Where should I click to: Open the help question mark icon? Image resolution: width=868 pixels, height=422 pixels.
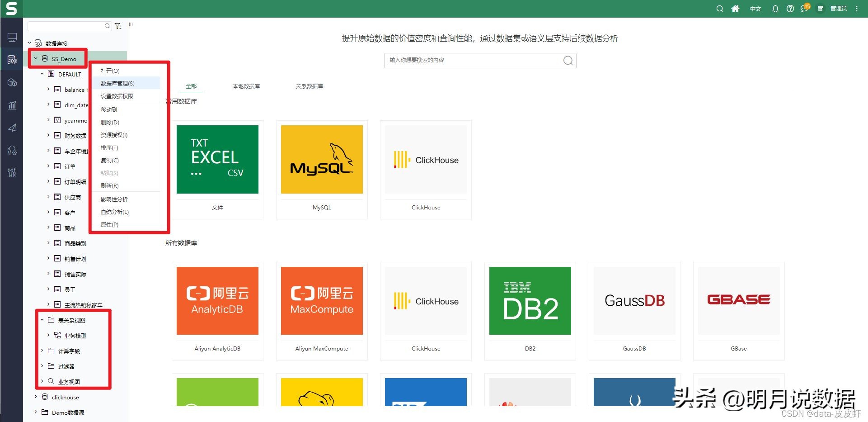pyautogui.click(x=790, y=9)
